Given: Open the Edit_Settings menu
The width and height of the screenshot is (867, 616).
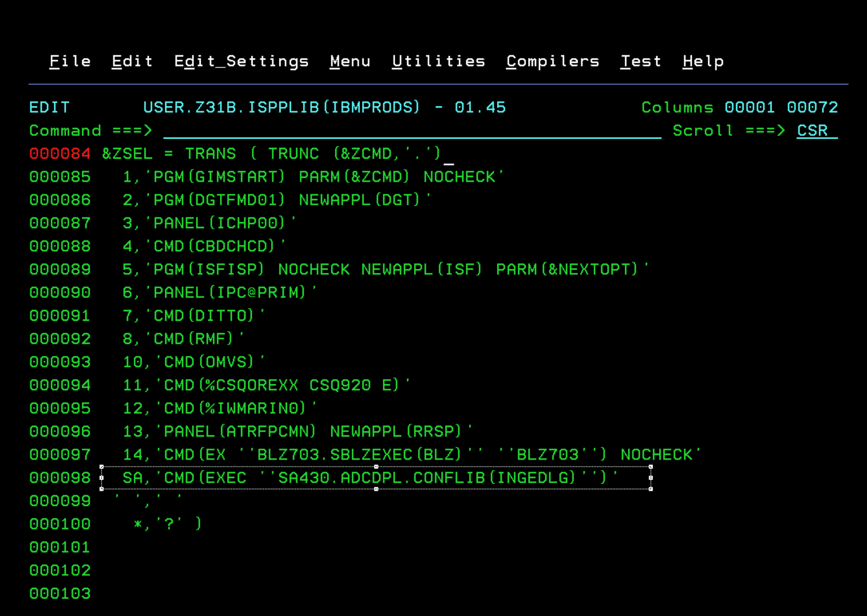Looking at the screenshot, I should pos(242,61).
